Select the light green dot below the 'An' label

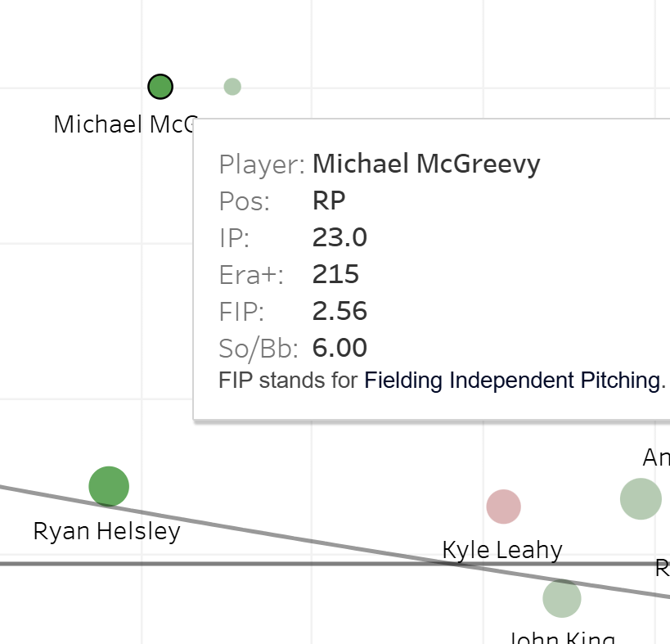640,498
